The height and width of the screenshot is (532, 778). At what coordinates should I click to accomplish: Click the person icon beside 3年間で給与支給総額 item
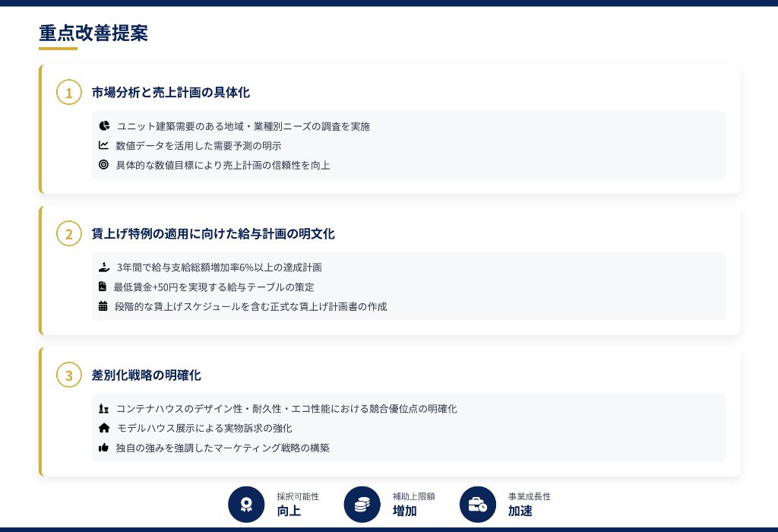point(104,267)
